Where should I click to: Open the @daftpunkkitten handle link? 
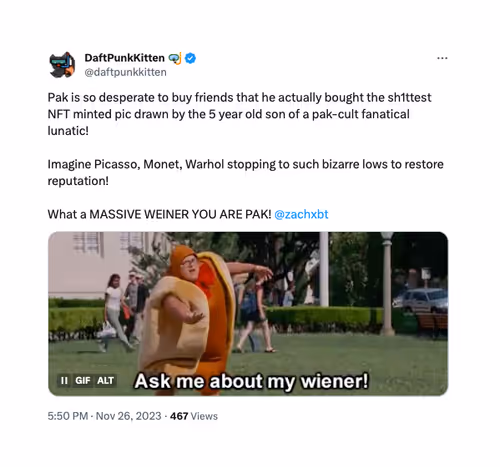pyautogui.click(x=125, y=72)
